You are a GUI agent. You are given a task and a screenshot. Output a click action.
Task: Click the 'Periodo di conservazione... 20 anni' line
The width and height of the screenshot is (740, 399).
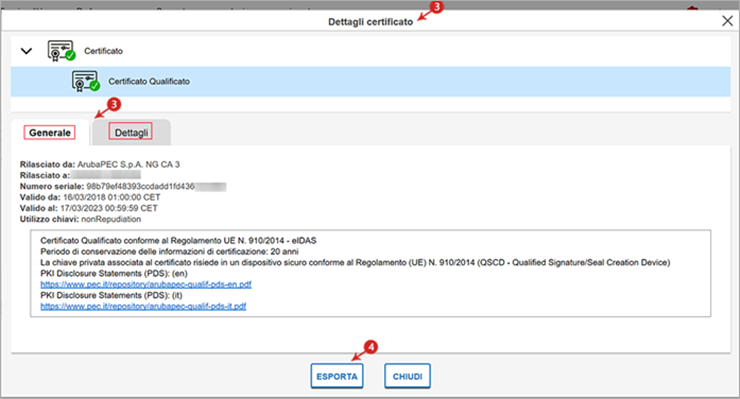pos(169,252)
